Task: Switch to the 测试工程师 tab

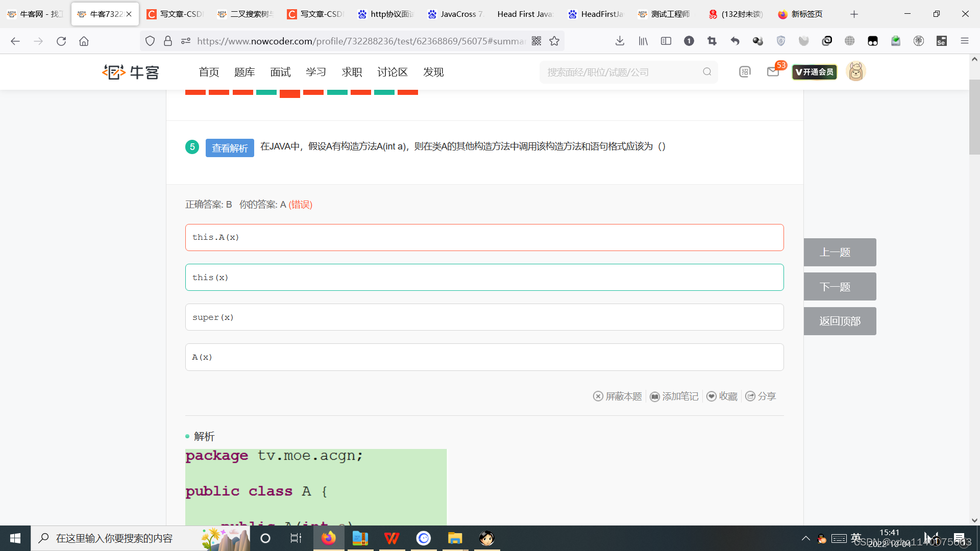Action: [x=666, y=14]
